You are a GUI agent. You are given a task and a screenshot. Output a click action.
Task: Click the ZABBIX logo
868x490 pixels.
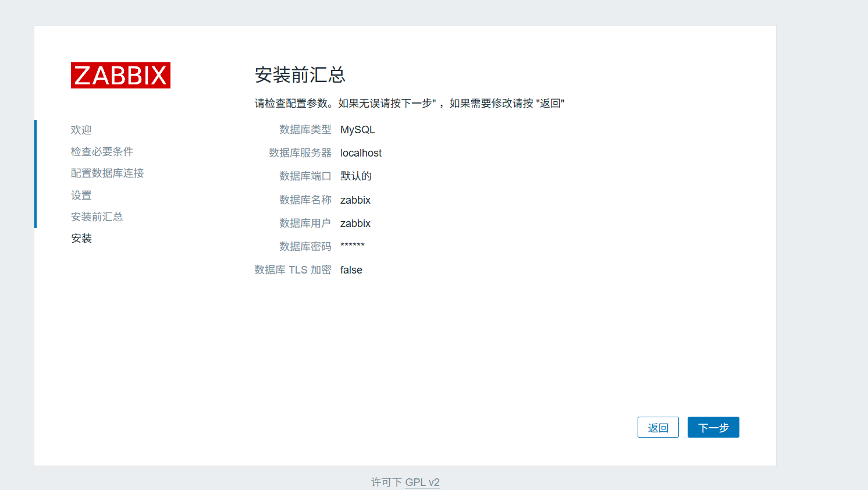120,76
